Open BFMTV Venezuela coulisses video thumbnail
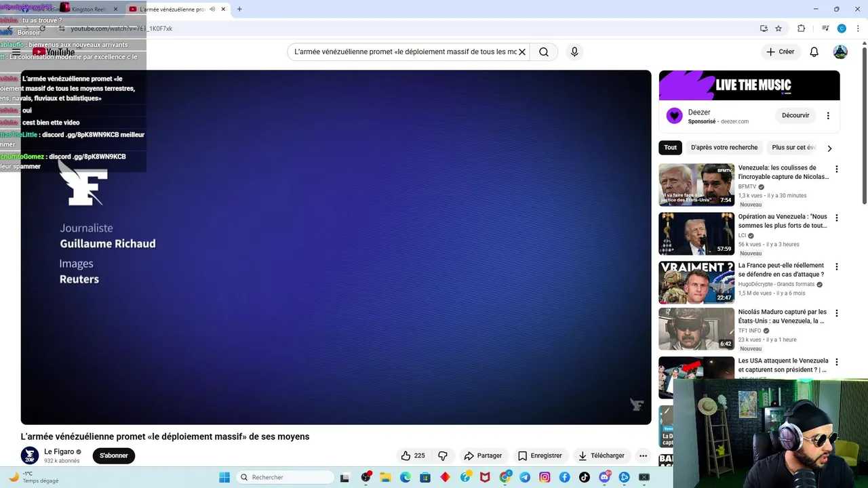 pyautogui.click(x=696, y=185)
